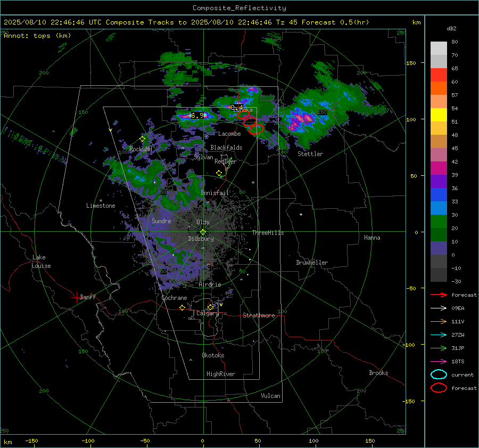Click the Lacombe city label
The image size is (479, 448).
pos(229,134)
